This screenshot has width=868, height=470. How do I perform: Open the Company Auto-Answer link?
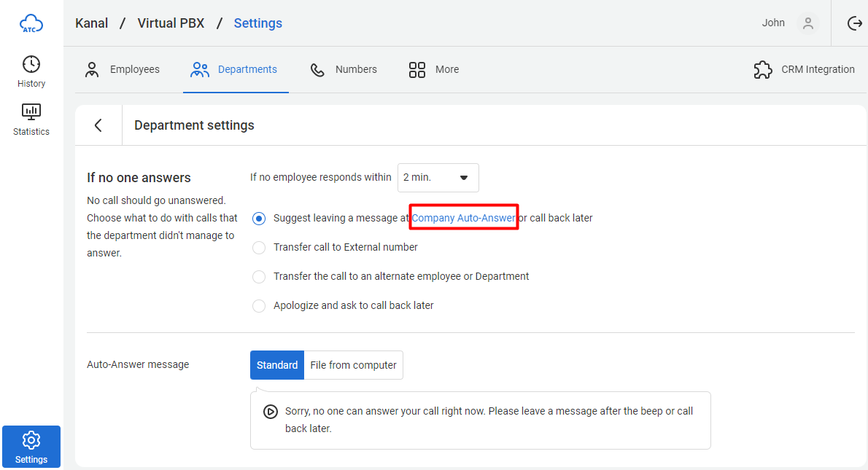(463, 218)
